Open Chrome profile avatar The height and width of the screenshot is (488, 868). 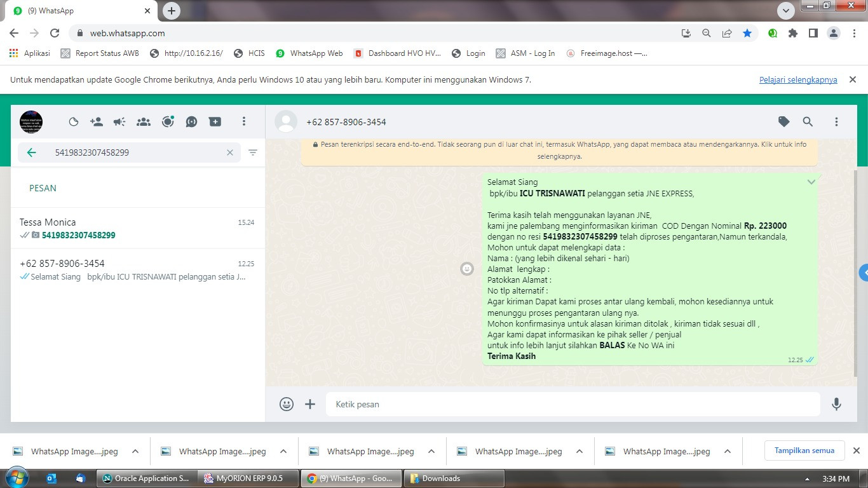834,33
